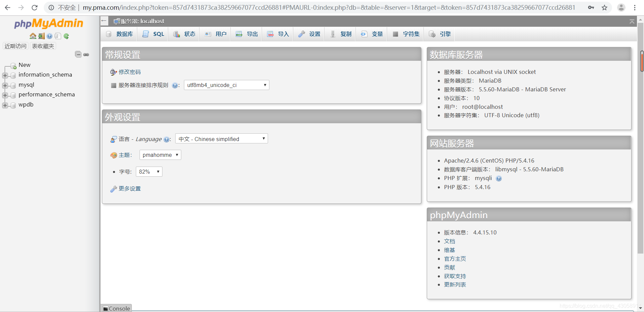Open the 导出 tab

click(x=247, y=34)
